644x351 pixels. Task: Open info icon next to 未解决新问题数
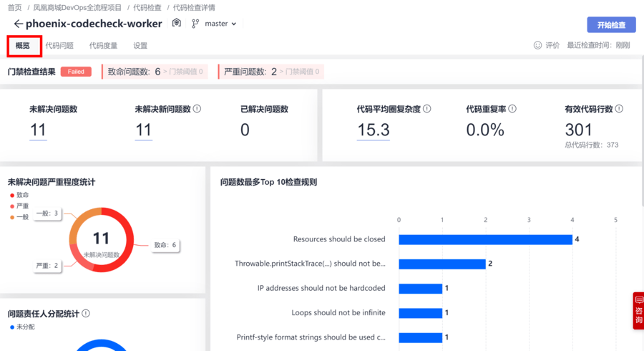tap(197, 109)
